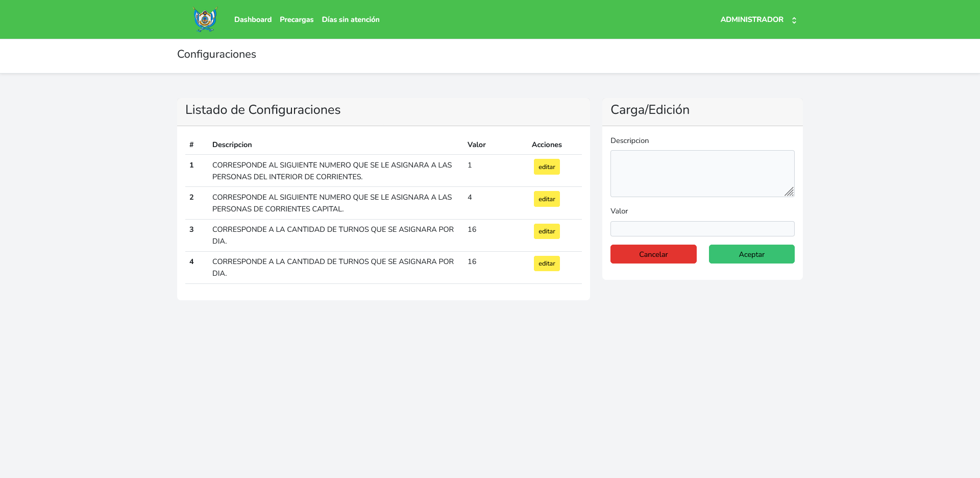This screenshot has width=980, height=478.
Task: Click editar for turnos row 3
Action: point(546,231)
